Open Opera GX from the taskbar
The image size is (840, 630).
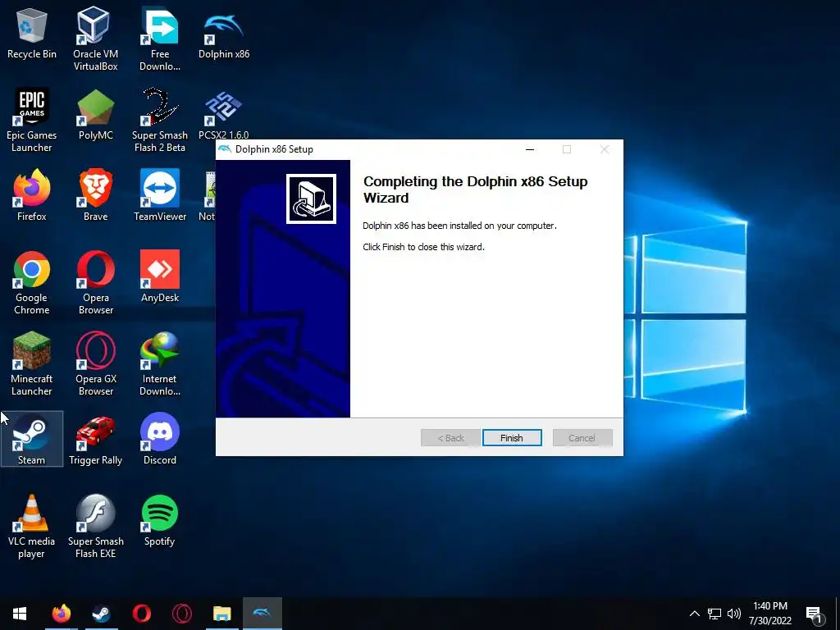tap(181, 614)
